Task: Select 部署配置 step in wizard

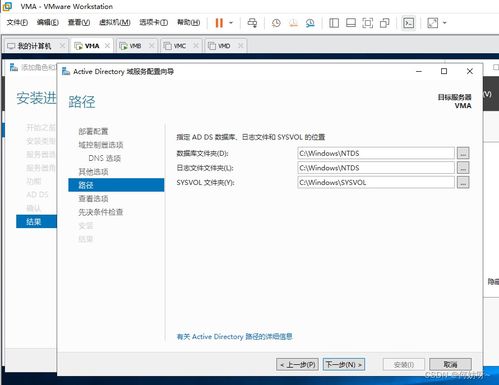Action: pyautogui.click(x=93, y=131)
